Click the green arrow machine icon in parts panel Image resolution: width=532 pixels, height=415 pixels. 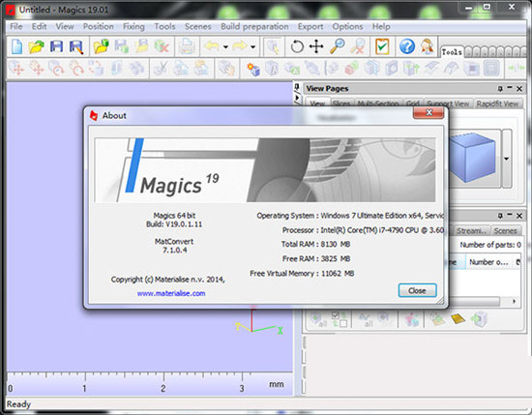pos(479,319)
